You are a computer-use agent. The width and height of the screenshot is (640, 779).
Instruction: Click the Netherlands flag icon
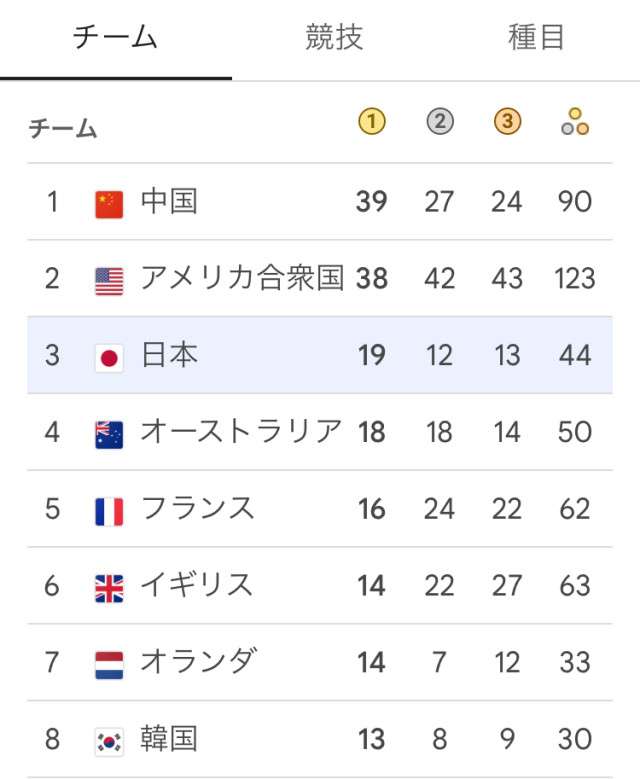(109, 664)
